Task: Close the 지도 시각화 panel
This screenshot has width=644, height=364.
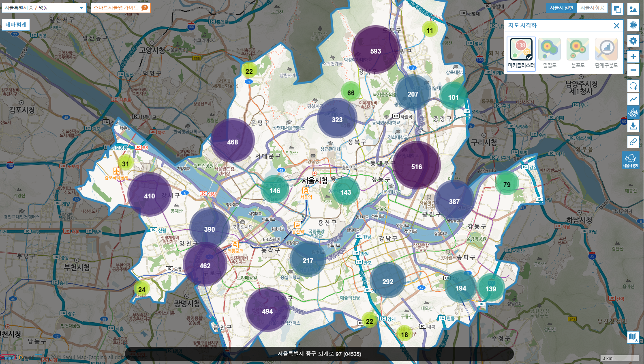Action: point(616,26)
